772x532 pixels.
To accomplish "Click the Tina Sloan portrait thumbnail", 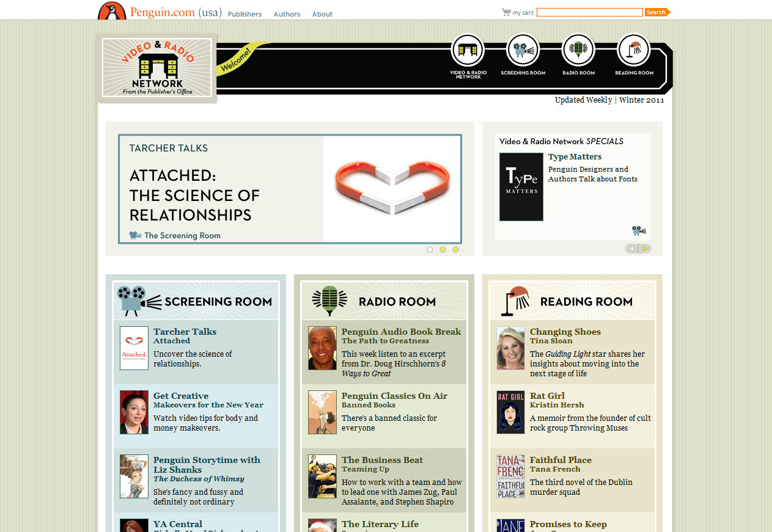I will (510, 348).
